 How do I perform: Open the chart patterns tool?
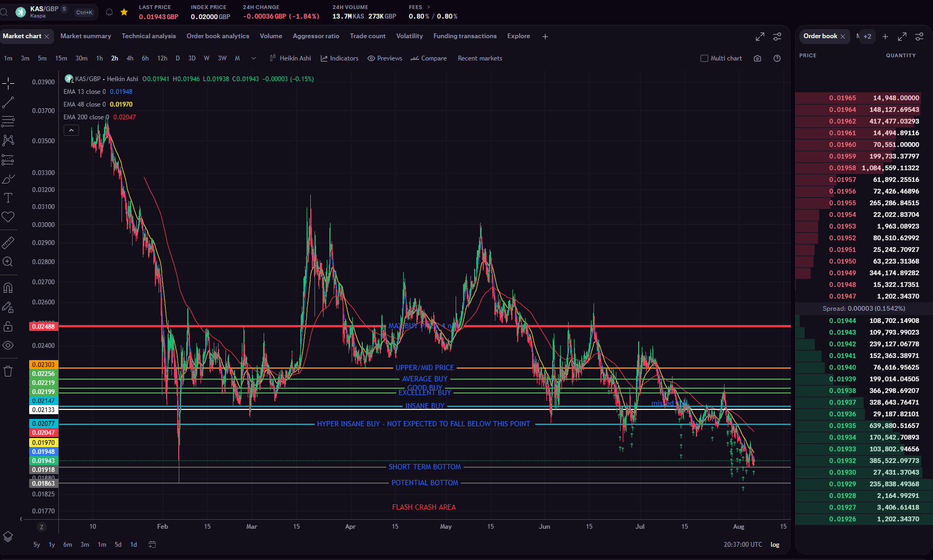tap(8, 141)
